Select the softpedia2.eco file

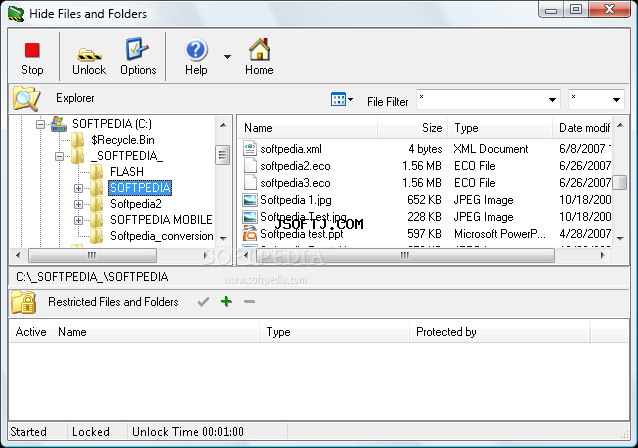(x=295, y=166)
